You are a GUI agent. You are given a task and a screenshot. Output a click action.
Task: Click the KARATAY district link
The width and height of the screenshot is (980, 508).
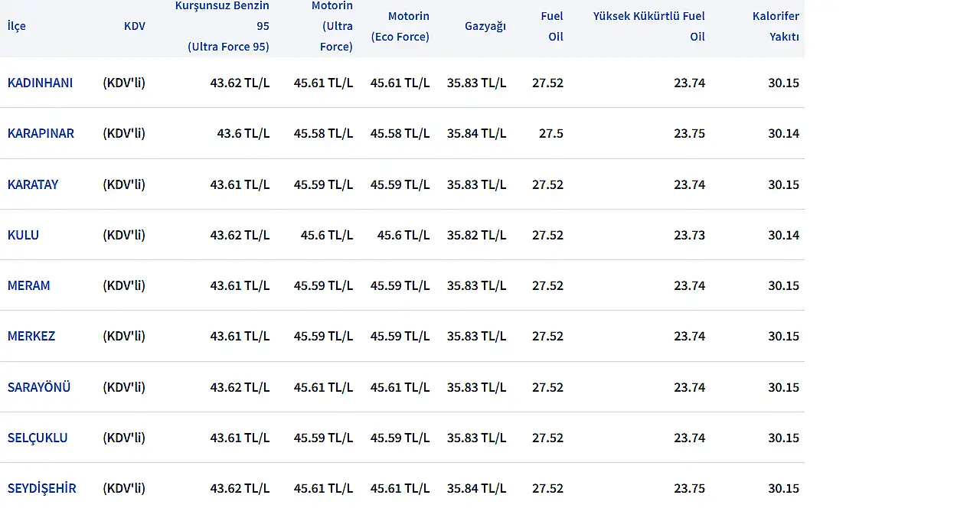click(x=33, y=184)
